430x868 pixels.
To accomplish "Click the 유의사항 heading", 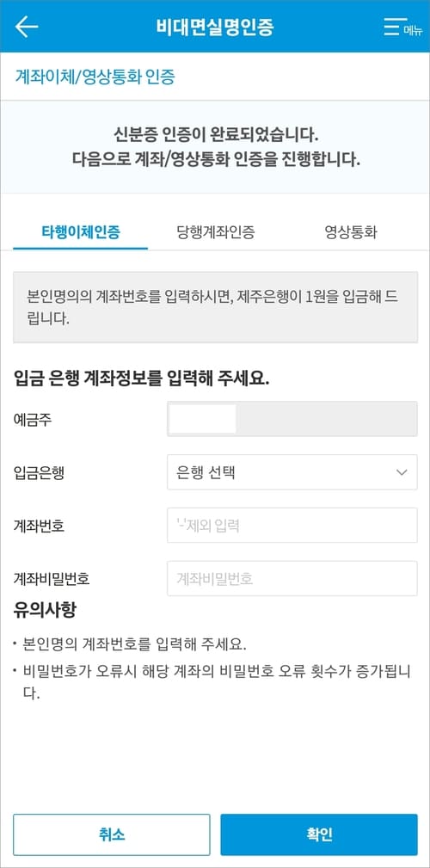I will click(x=45, y=611).
